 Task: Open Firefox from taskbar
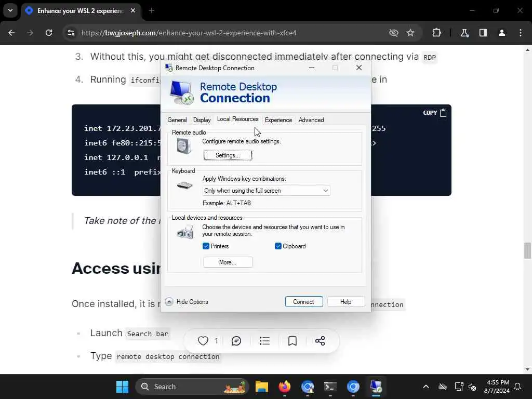tap(285, 387)
